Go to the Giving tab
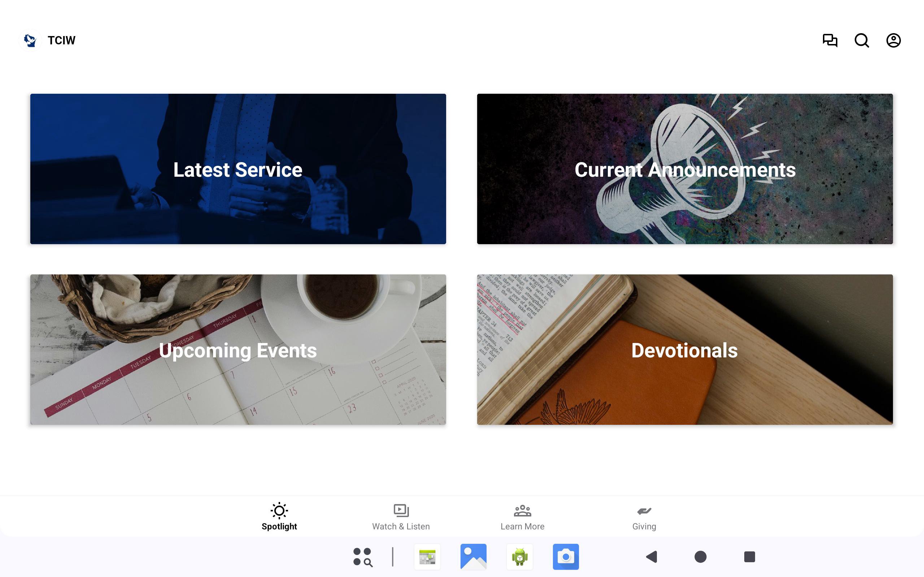Screen dimensions: 924x577 click(644, 516)
